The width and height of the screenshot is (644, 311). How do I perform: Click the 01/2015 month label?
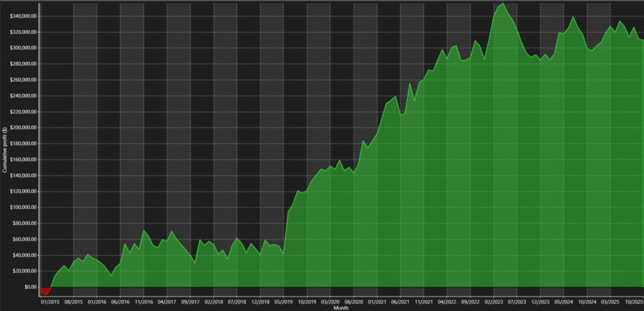pos(51,301)
